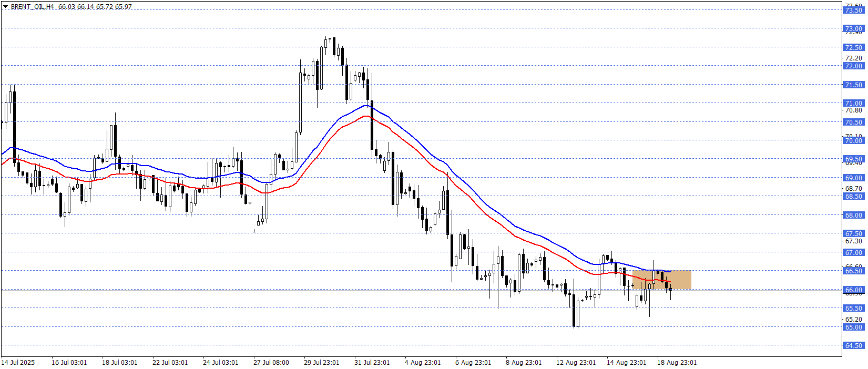Click the 16 Jul 03:01 time label
The width and height of the screenshot is (868, 369).
point(69,363)
